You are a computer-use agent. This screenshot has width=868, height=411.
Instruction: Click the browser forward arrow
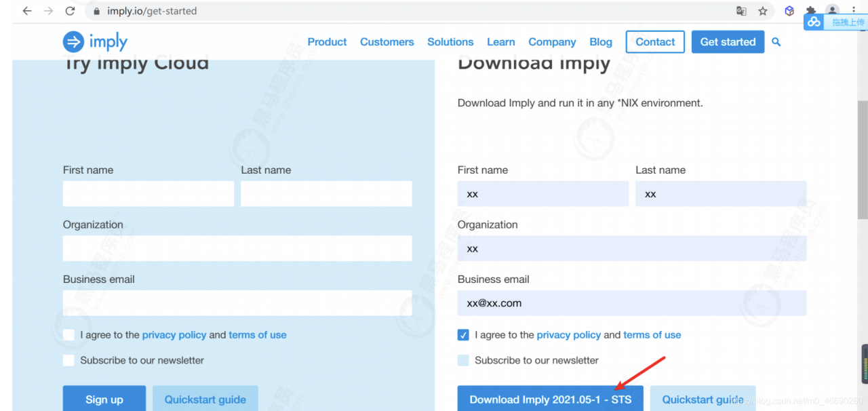pyautogui.click(x=48, y=11)
